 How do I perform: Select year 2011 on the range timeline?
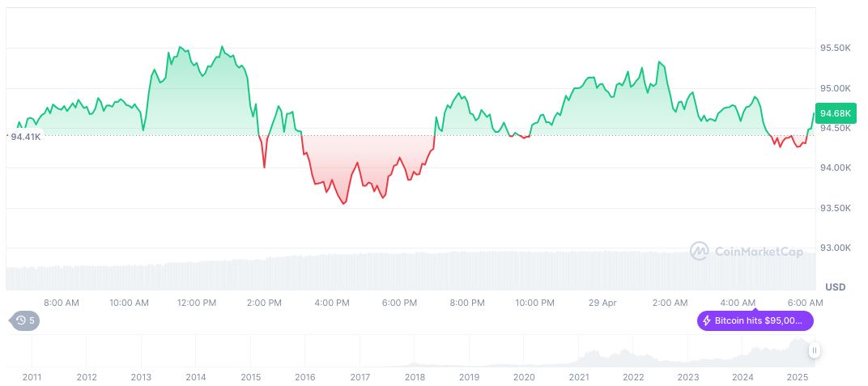pyautogui.click(x=32, y=377)
